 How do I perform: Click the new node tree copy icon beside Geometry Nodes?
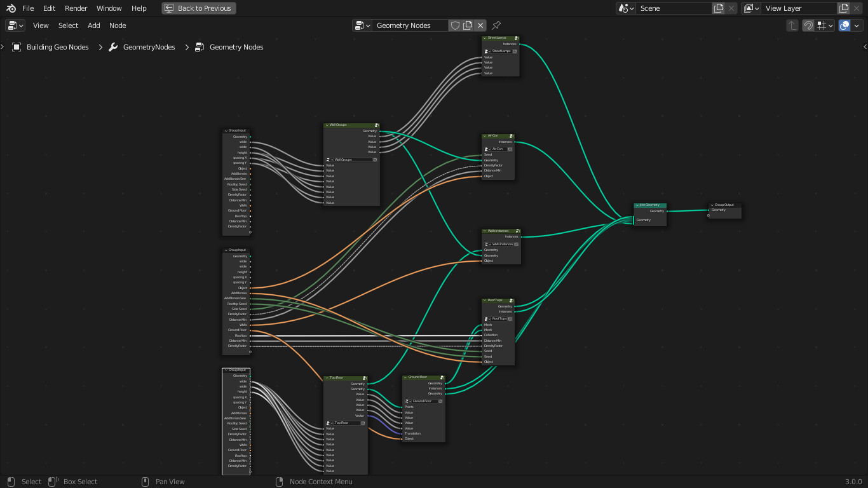[x=466, y=25]
